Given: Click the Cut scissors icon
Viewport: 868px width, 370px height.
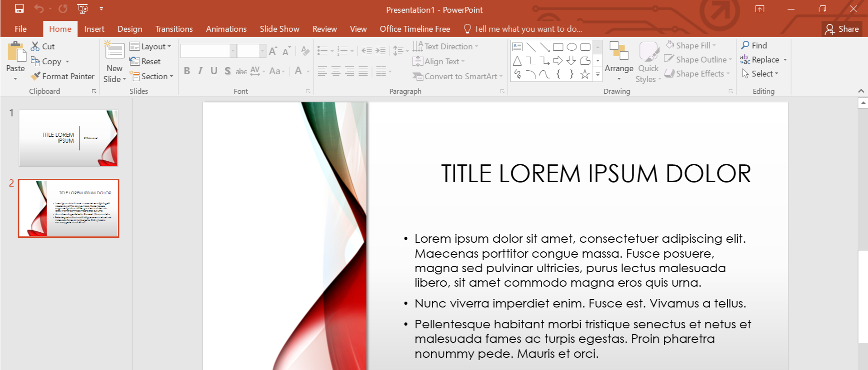Looking at the screenshot, I should coord(35,46).
